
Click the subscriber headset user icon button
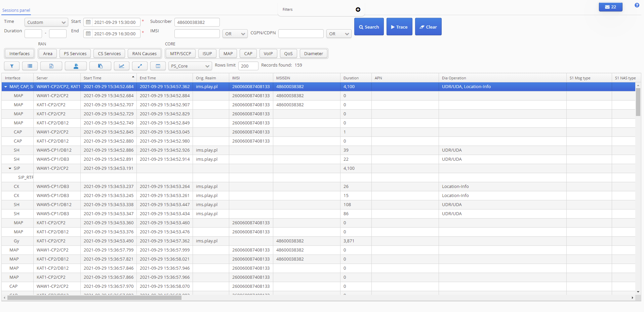(x=76, y=66)
